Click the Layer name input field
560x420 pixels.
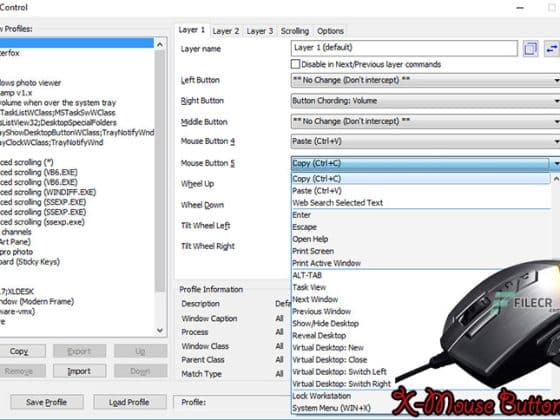tap(404, 48)
